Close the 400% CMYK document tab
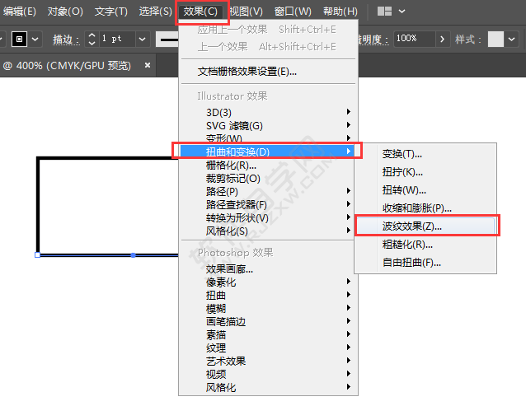Viewport: 526px width, 420px height. tap(148, 65)
